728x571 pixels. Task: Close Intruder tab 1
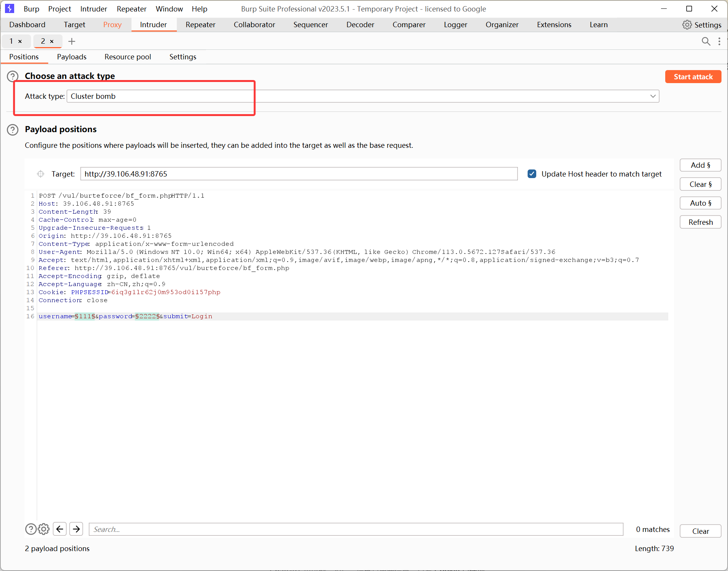coord(20,41)
